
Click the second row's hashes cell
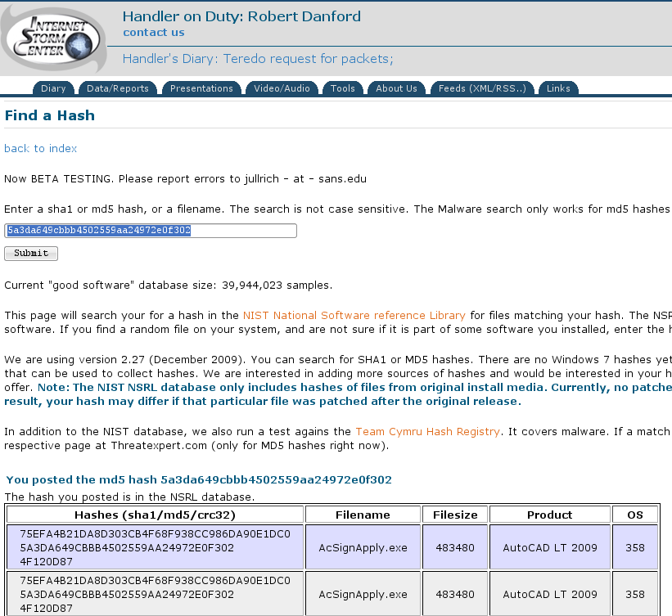coord(155,594)
